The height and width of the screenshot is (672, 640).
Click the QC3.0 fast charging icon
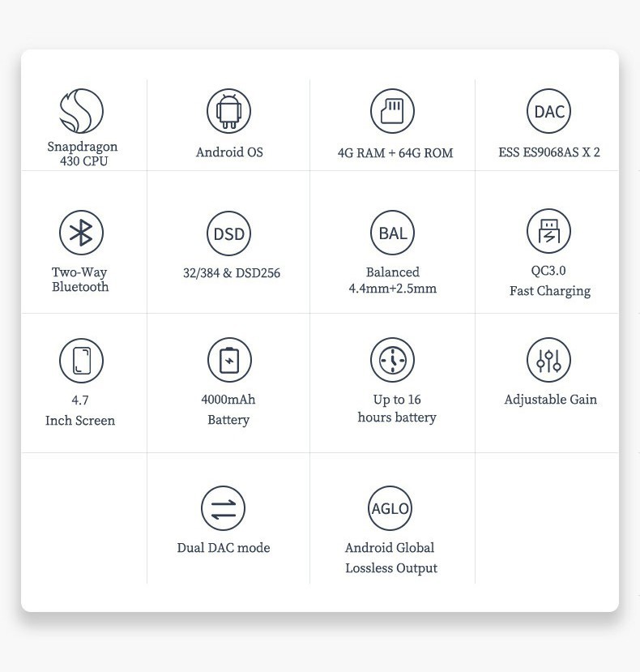(x=549, y=231)
